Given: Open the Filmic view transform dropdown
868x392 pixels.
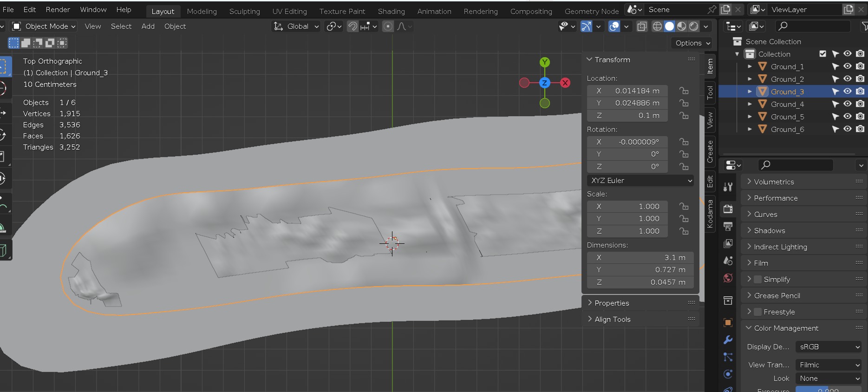Looking at the screenshot, I should (829, 365).
